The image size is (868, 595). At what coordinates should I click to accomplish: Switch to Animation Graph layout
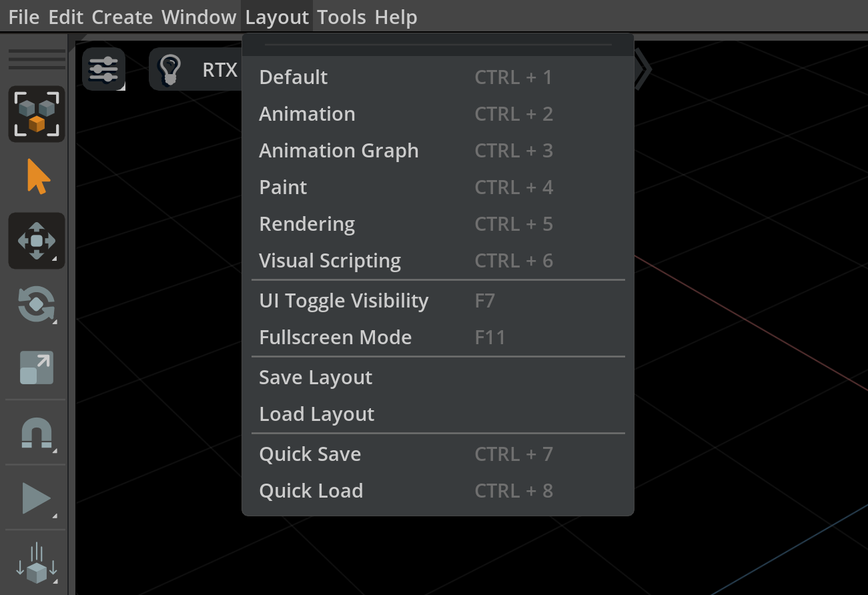point(438,151)
